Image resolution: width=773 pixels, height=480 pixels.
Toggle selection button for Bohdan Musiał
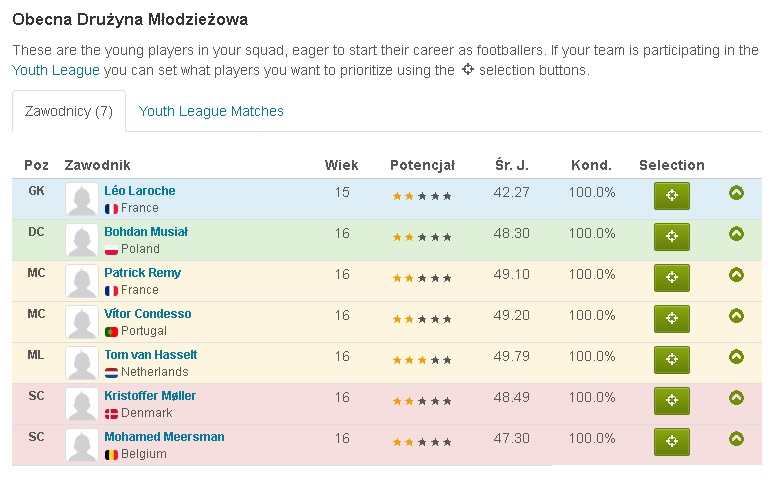coord(671,237)
